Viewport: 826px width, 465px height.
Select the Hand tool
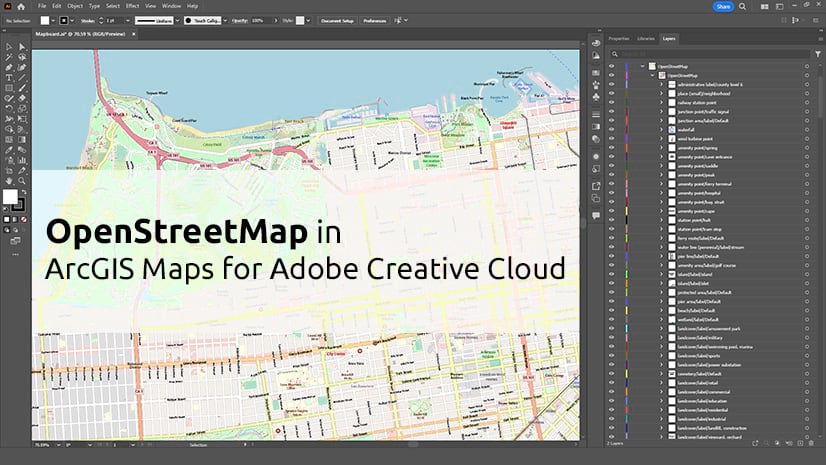pyautogui.click(x=8, y=180)
